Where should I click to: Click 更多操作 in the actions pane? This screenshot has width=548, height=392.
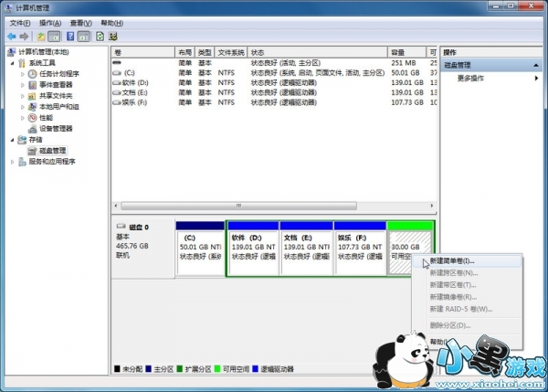click(x=470, y=78)
